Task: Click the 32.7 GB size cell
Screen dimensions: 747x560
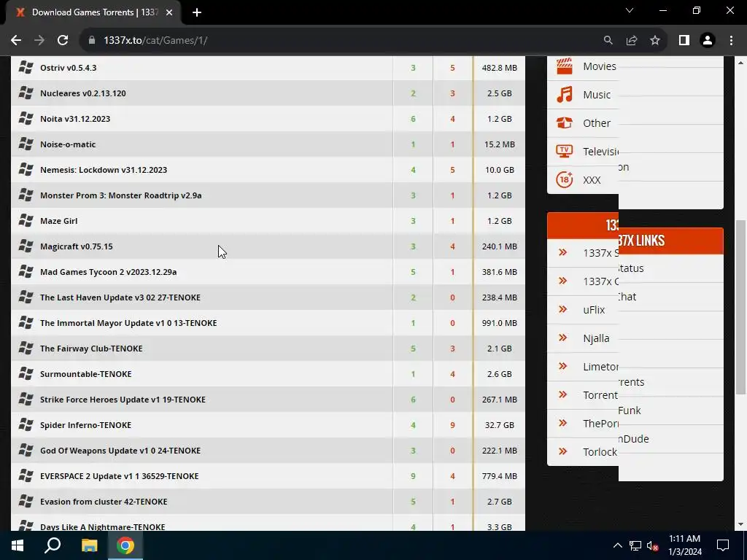Action: (499, 425)
